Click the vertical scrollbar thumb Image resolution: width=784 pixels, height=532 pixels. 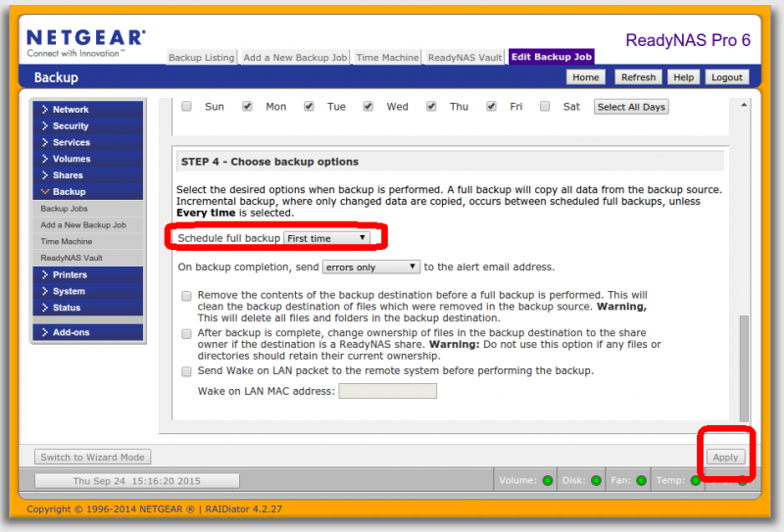click(744, 368)
